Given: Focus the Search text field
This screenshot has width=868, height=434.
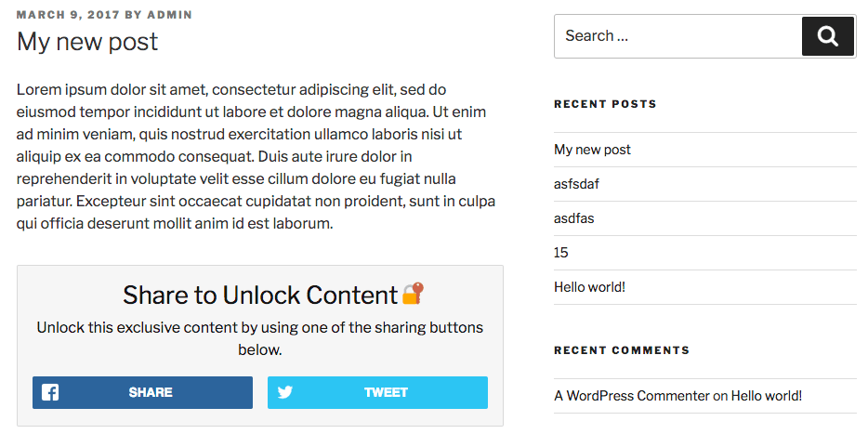Looking at the screenshot, I should (x=677, y=36).
